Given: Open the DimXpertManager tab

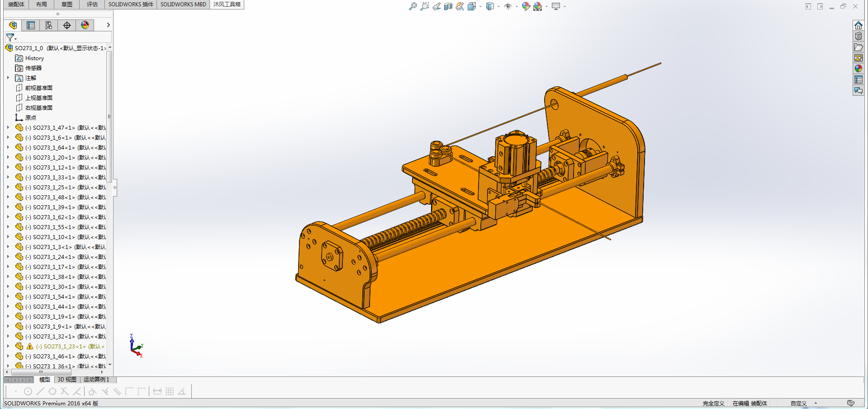Looking at the screenshot, I should [x=67, y=25].
